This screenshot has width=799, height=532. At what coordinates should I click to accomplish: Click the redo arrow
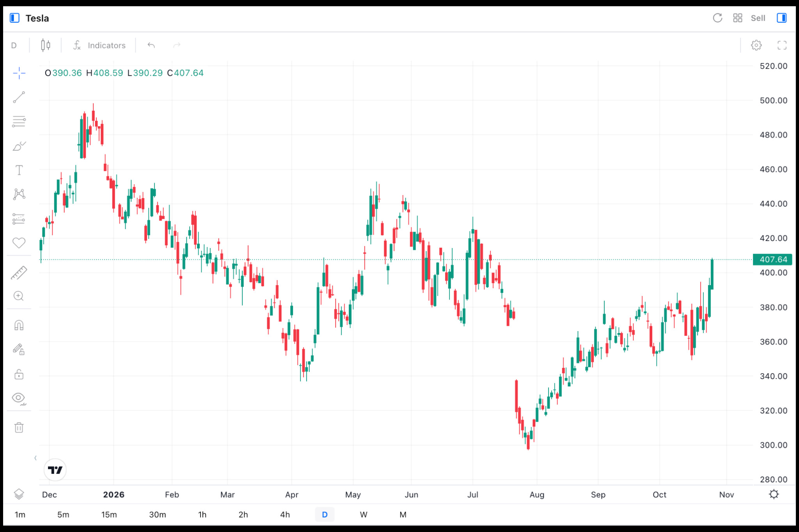click(177, 45)
